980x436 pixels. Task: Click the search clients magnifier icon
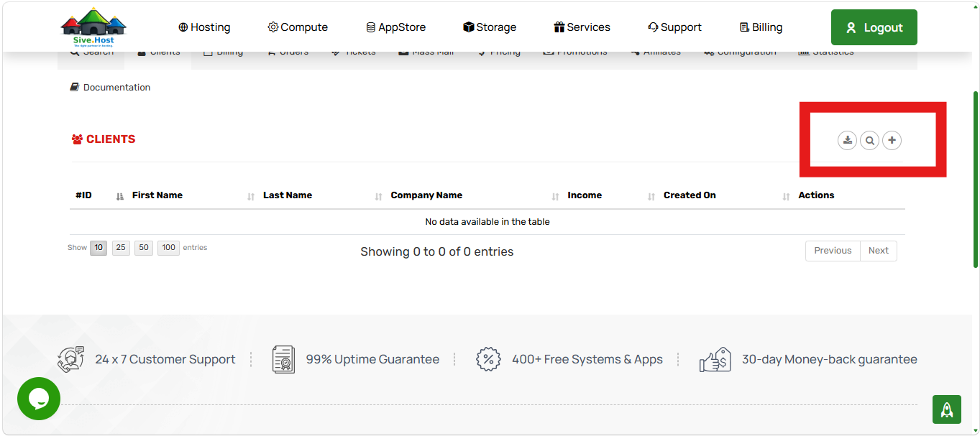[870, 140]
